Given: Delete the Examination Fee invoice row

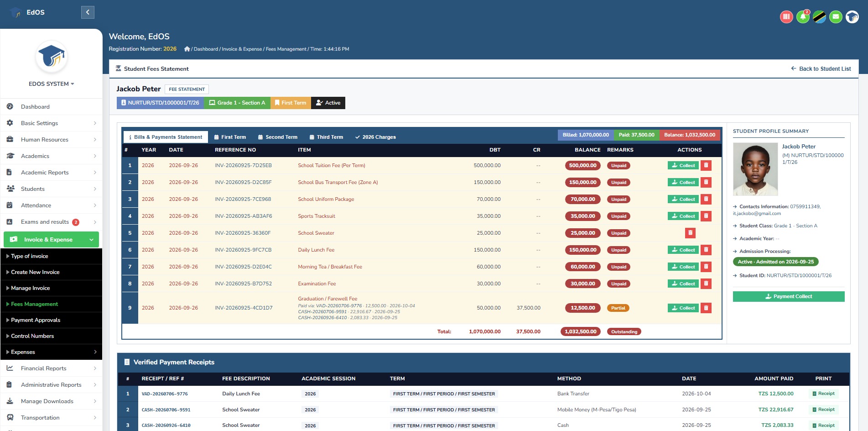Looking at the screenshot, I should click(706, 284).
